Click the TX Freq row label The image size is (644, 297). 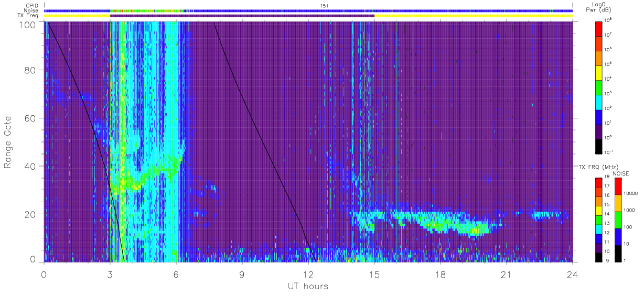click(29, 16)
